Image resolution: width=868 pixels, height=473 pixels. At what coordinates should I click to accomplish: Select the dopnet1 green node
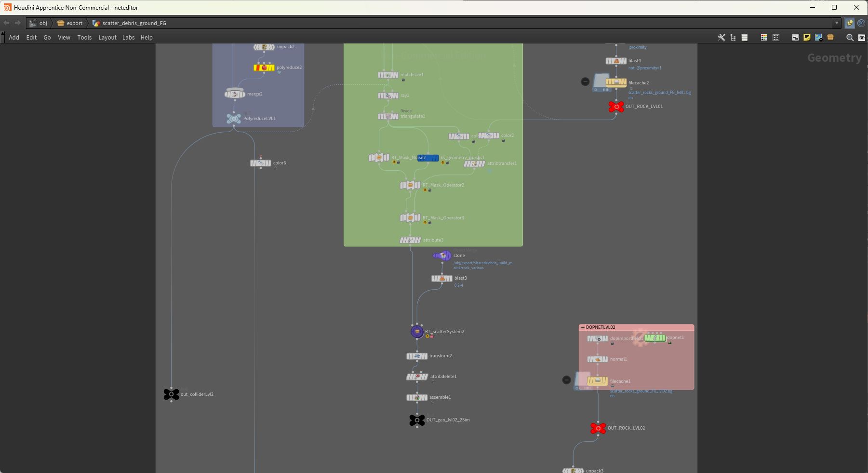(x=655, y=338)
